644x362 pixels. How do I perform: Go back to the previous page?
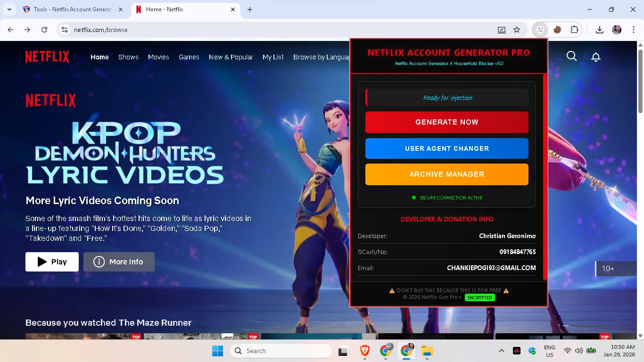[x=11, y=30]
